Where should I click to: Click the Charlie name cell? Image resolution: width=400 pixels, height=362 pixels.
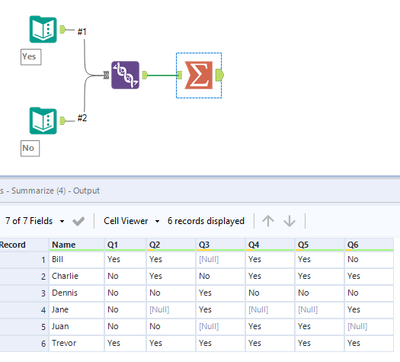point(76,276)
